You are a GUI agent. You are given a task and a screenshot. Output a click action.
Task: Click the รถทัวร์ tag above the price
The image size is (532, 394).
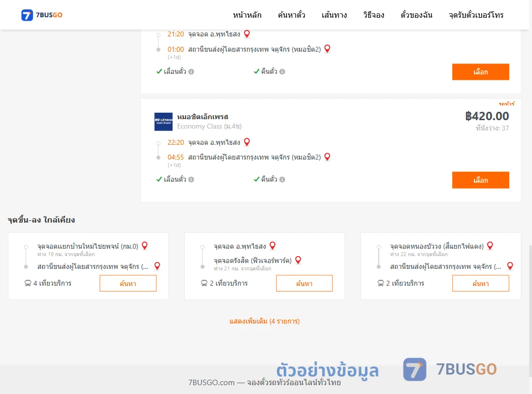click(506, 103)
